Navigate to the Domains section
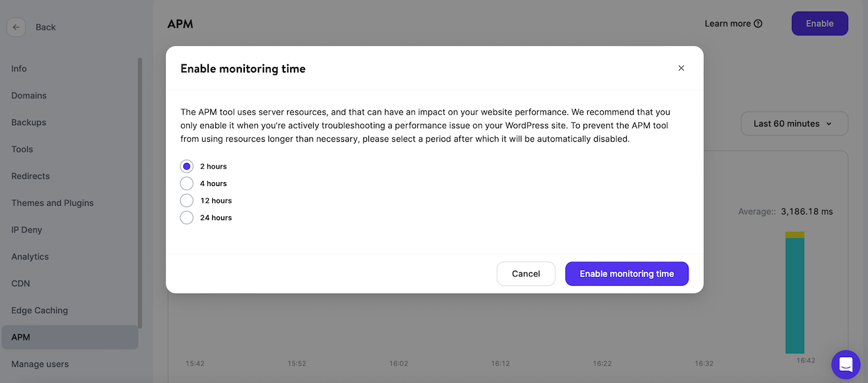Viewport: 868px width, 383px height. click(x=29, y=95)
